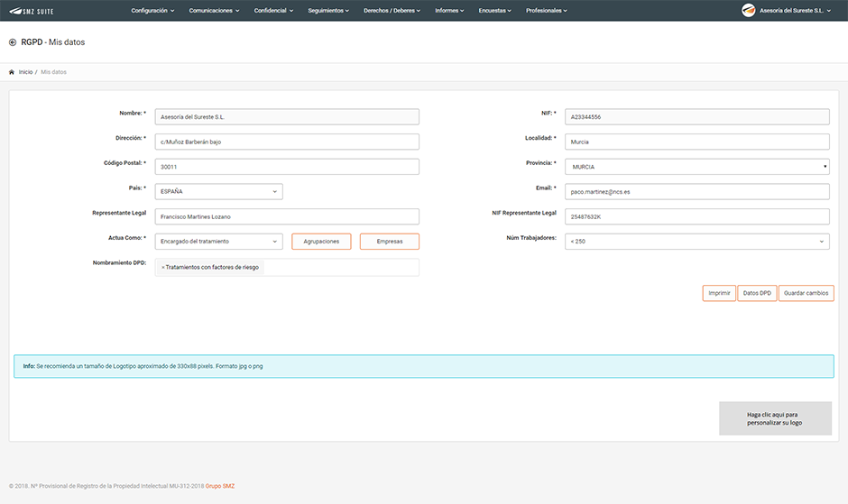Click the Mis datos breadcrumb text
848x504 pixels.
point(53,72)
